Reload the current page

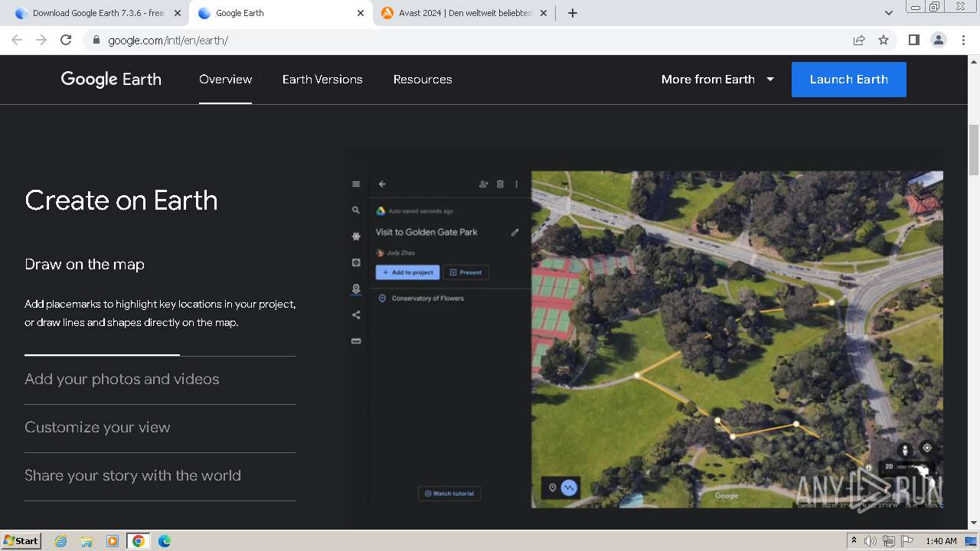66,41
